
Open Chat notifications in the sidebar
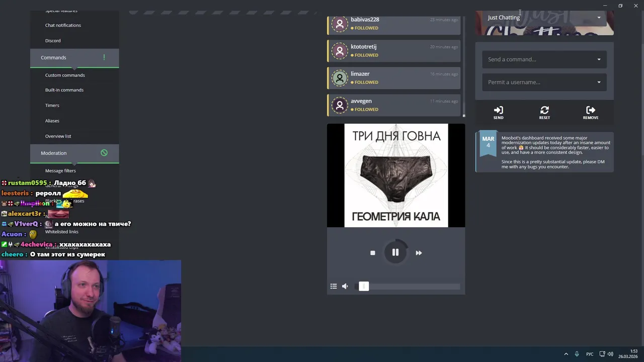[63, 25]
